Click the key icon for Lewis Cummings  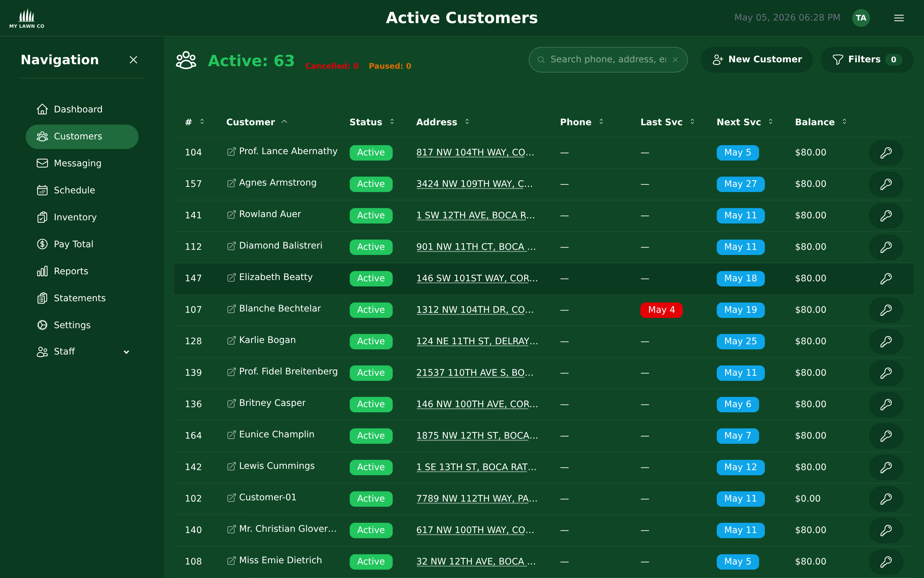pos(886,467)
